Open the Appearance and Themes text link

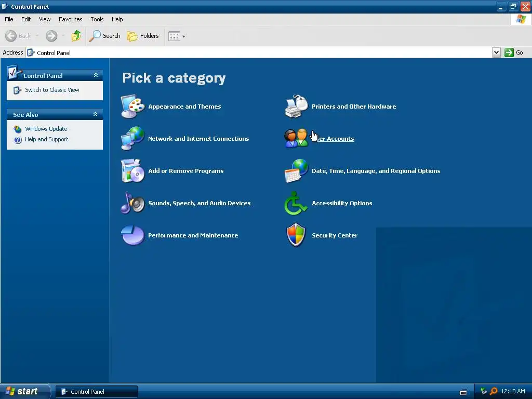[184, 107]
